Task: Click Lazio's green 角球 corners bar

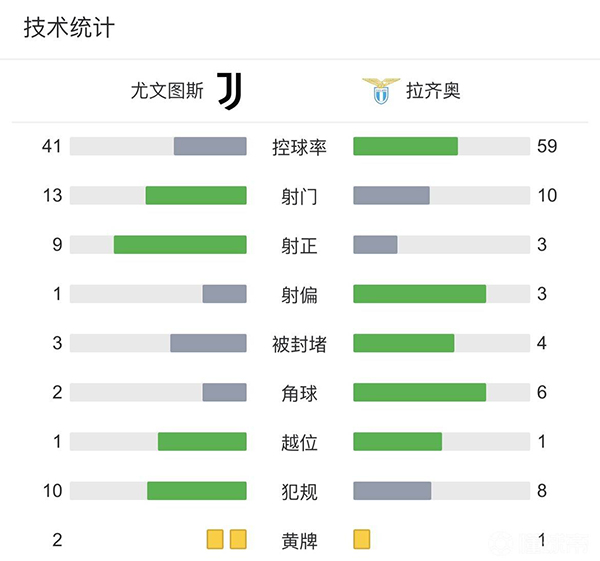Action: pyautogui.click(x=419, y=393)
